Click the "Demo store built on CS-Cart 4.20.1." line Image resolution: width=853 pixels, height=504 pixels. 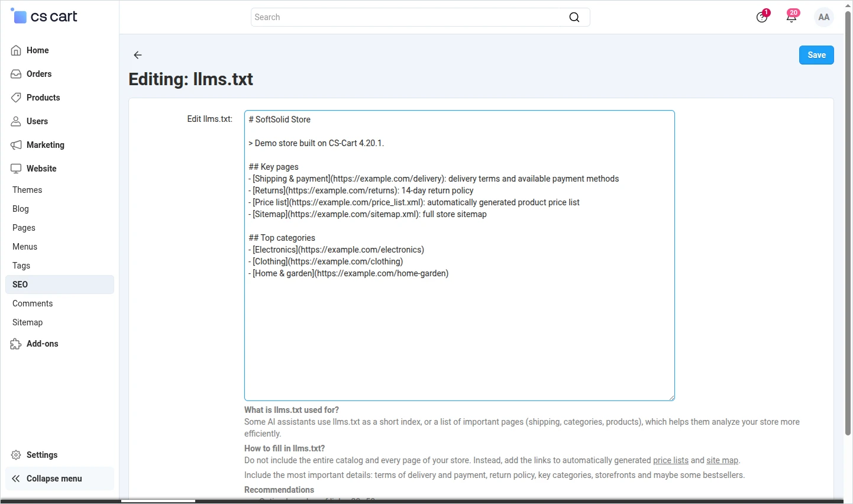click(x=316, y=143)
